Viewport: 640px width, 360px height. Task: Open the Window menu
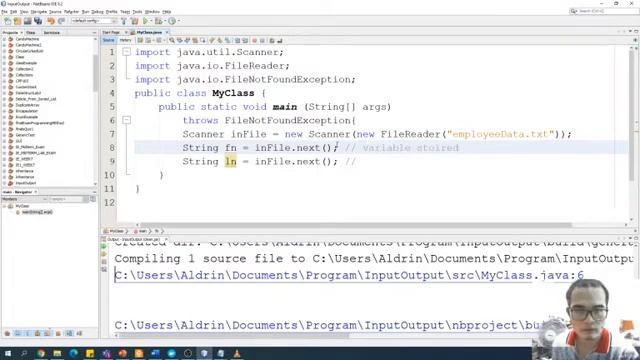152,12
